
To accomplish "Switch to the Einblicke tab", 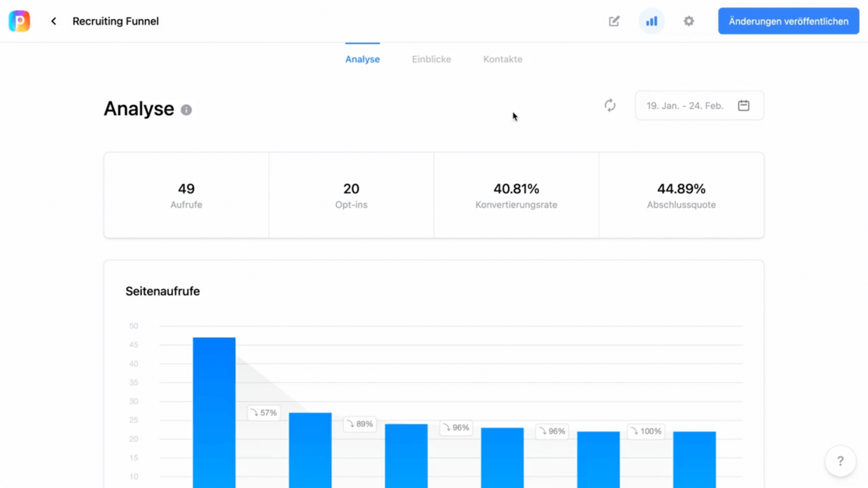I will tap(431, 59).
